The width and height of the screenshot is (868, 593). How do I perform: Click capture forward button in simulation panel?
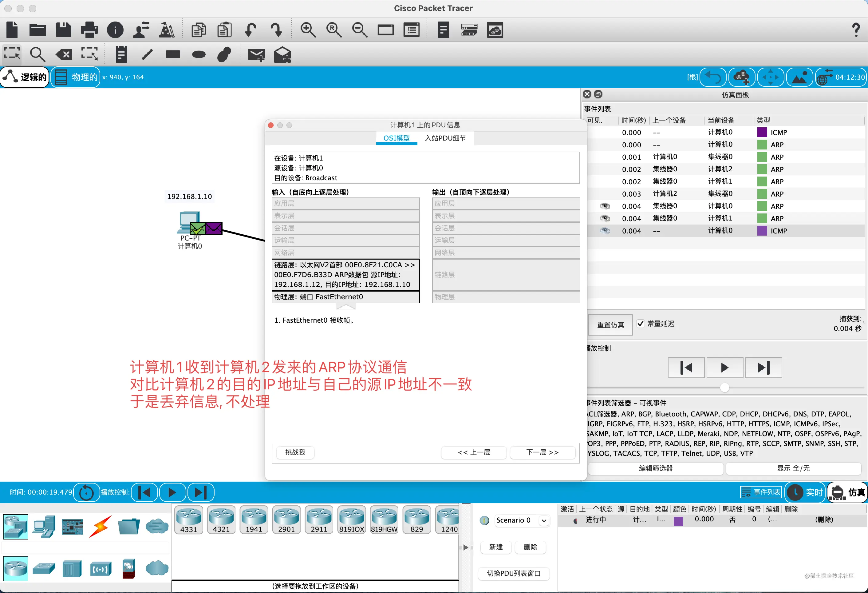click(x=763, y=368)
